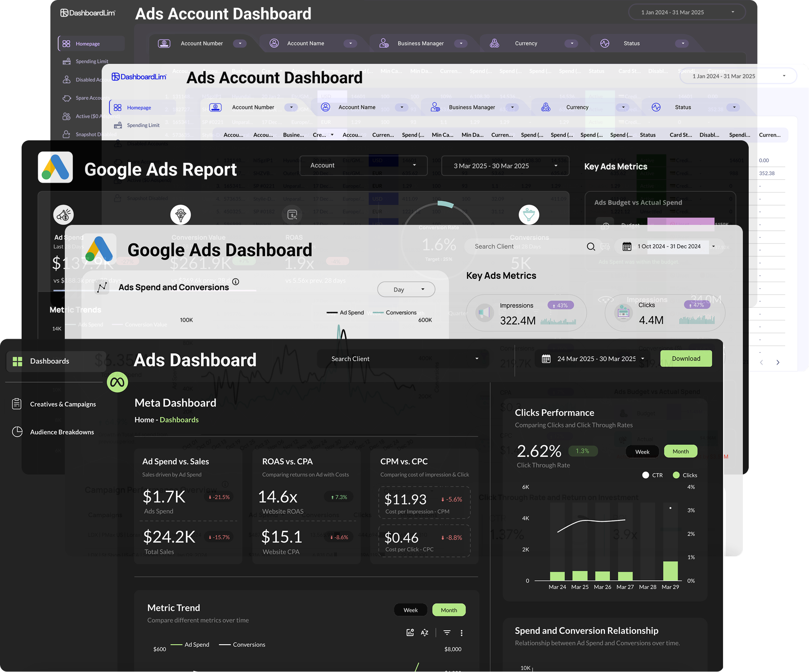Click the Mar 29 green bar in Clicks Performance

[x=670, y=570]
